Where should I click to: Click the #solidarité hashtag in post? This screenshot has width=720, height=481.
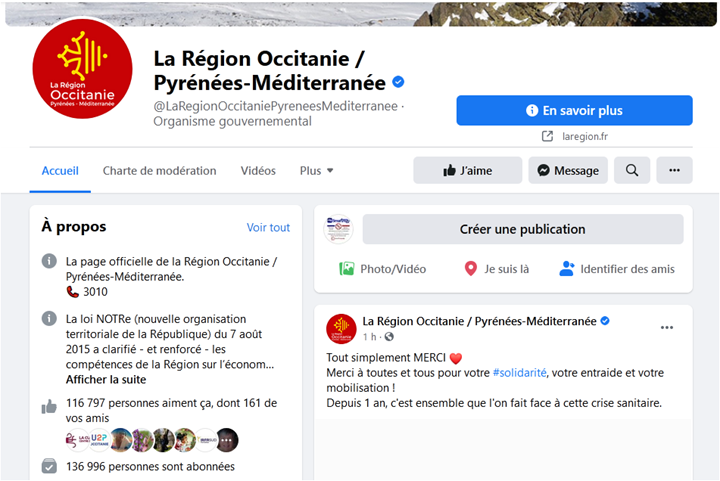click(519, 373)
